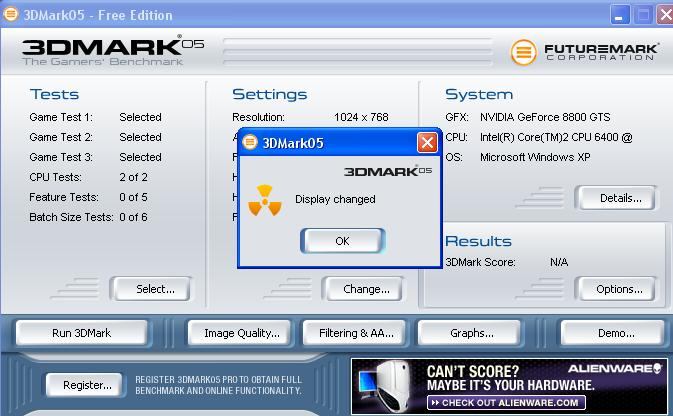The height and width of the screenshot is (416, 673).
Task: Click the resolution value 1024 x 768
Action: click(361, 117)
